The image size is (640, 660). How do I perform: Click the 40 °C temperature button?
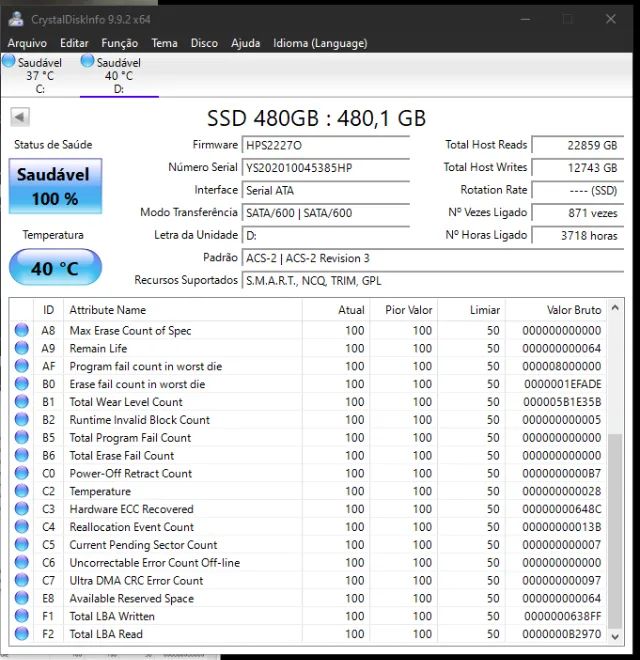click(55, 268)
